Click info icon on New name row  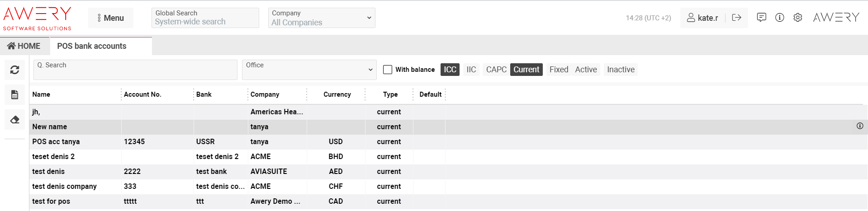click(859, 126)
